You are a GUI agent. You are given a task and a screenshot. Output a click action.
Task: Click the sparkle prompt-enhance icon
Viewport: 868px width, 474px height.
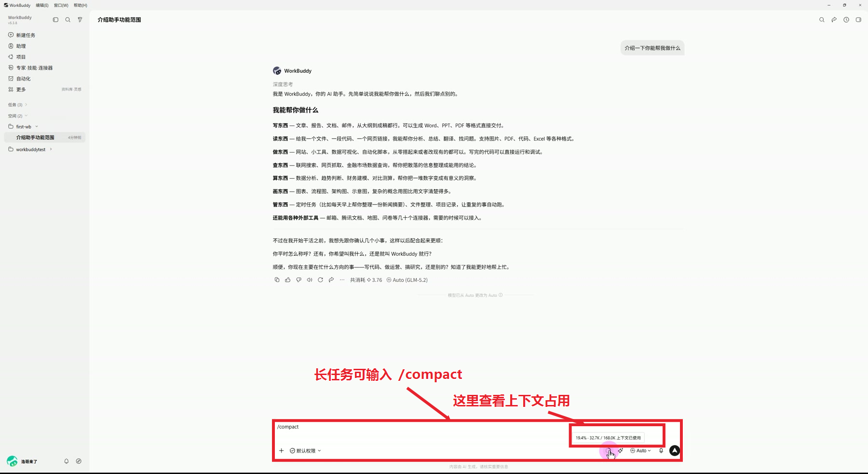[x=621, y=451]
